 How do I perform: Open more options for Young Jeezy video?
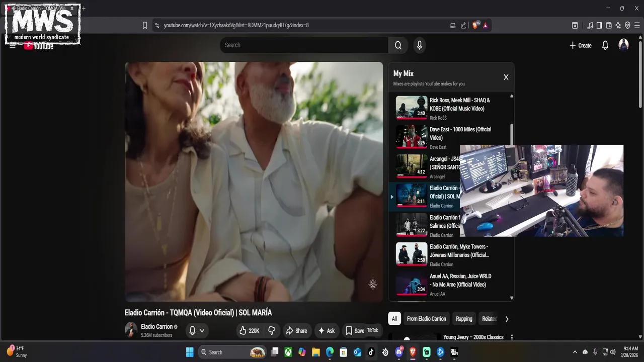click(x=512, y=337)
